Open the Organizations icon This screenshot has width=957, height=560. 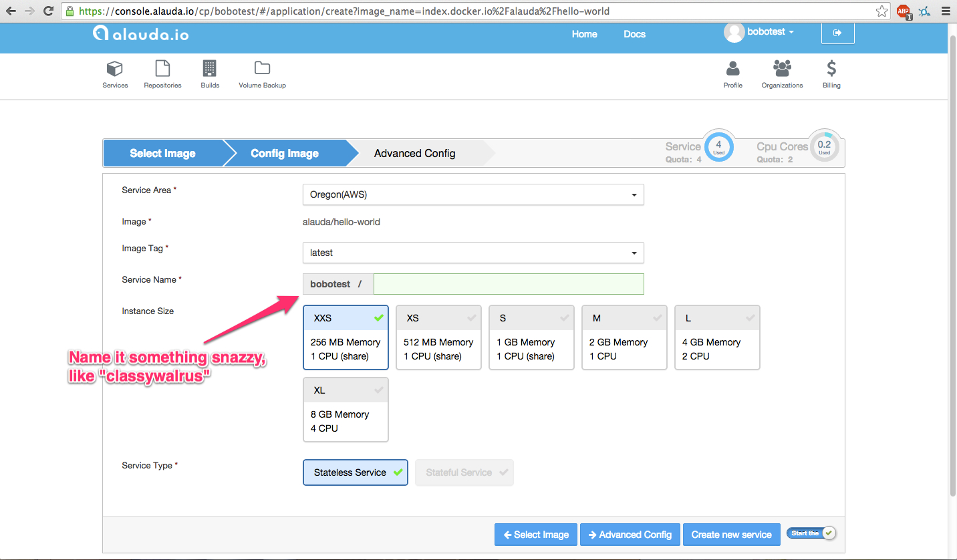click(x=782, y=68)
